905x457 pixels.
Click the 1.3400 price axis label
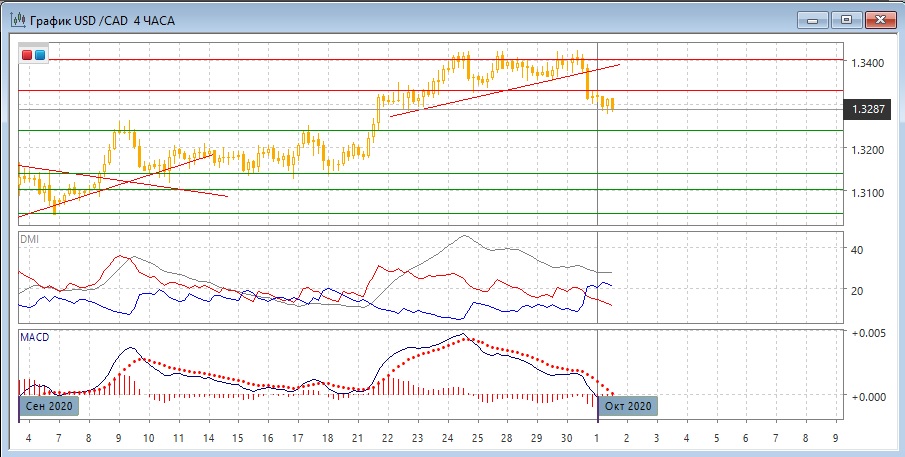(866, 63)
